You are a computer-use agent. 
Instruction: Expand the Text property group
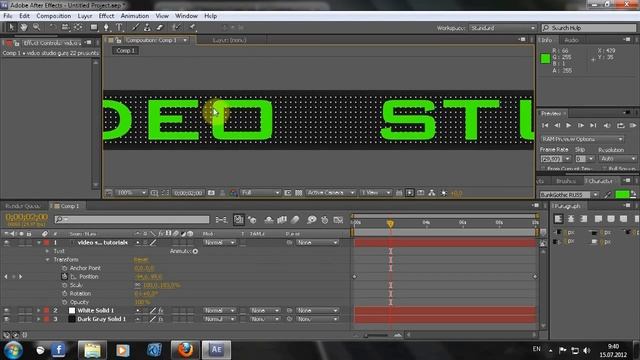coord(47,251)
